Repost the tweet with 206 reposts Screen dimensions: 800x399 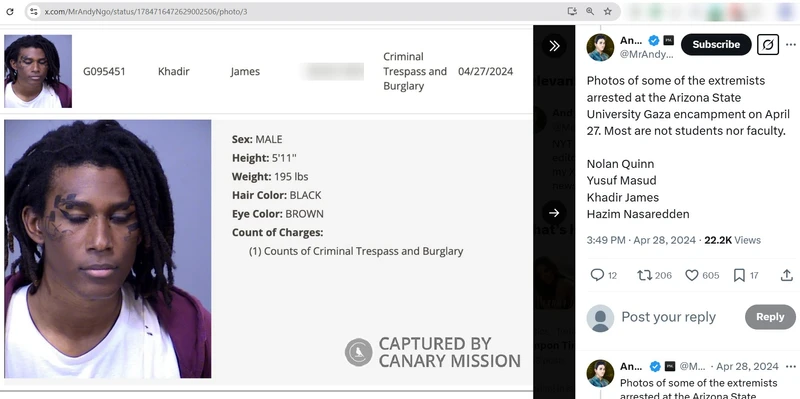[644, 276]
